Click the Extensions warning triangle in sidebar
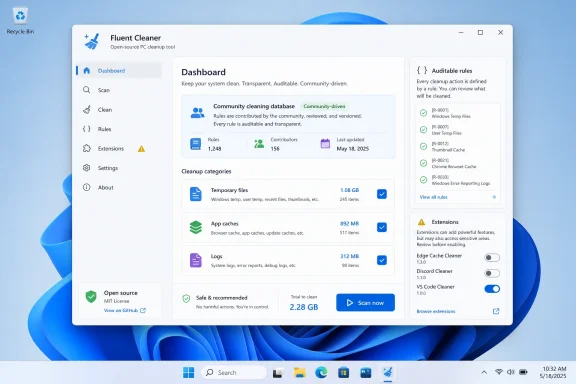 (141, 149)
